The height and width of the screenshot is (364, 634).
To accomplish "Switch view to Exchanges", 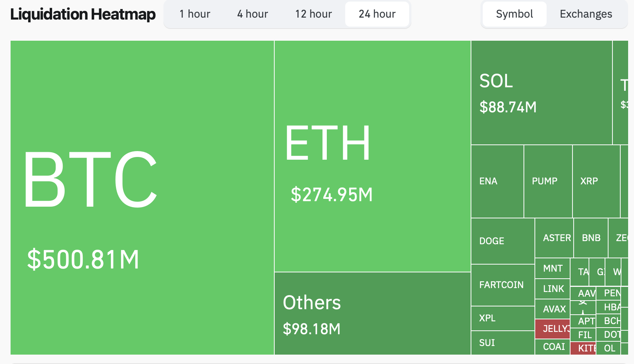I will (x=586, y=14).
